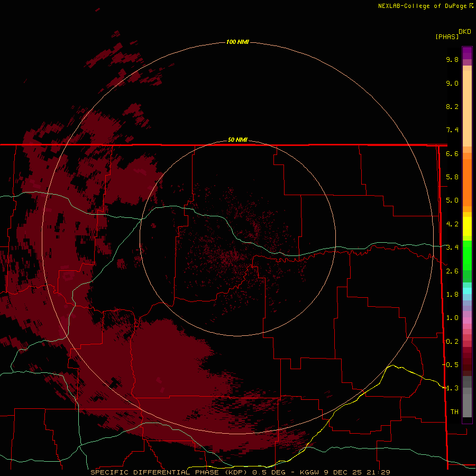
Task: Click the KGGW radar site identifier
Action: (x=309, y=472)
